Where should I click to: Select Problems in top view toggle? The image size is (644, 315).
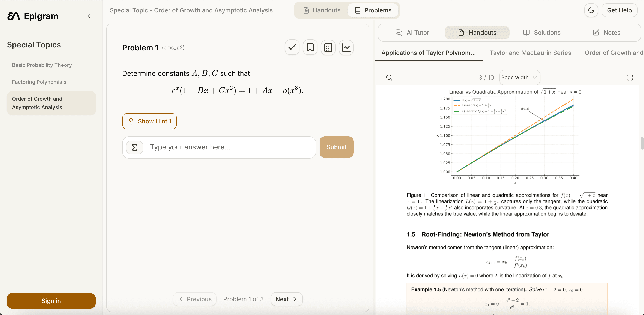(373, 10)
